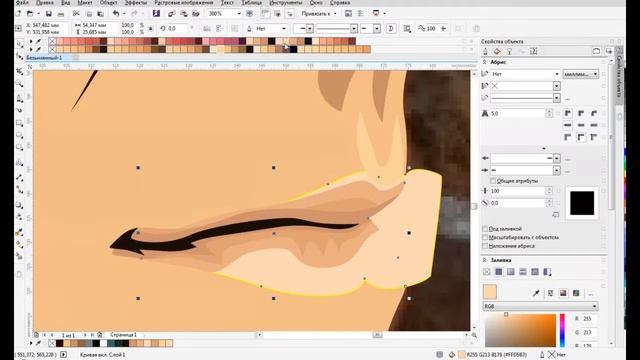Open the RGB color model dropdown

[x=541, y=306]
